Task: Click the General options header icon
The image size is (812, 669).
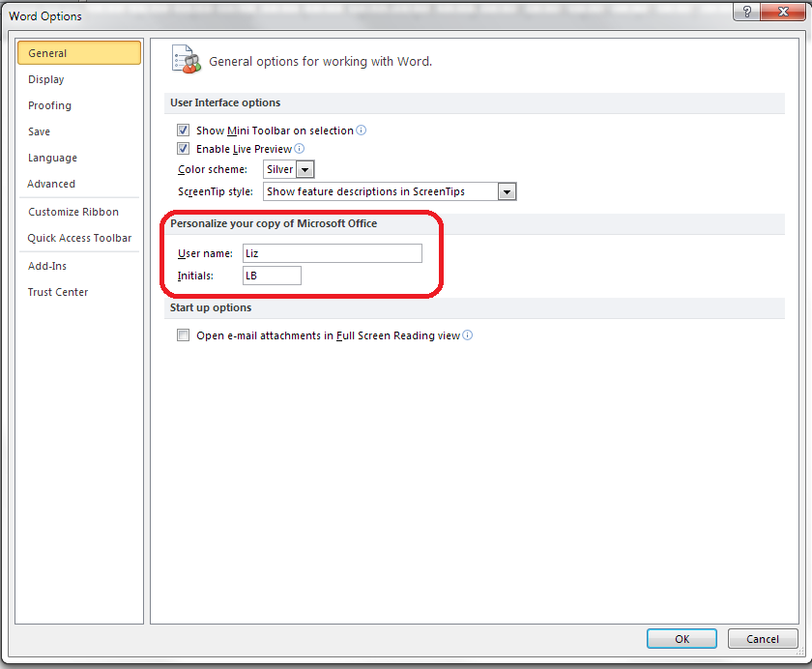Action: tap(186, 60)
